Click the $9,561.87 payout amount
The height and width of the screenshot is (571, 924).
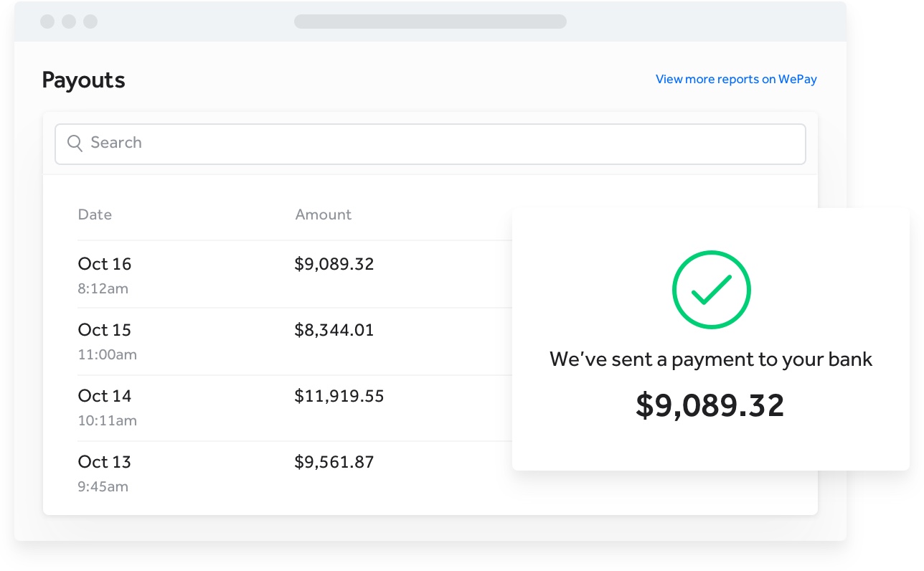[334, 462]
